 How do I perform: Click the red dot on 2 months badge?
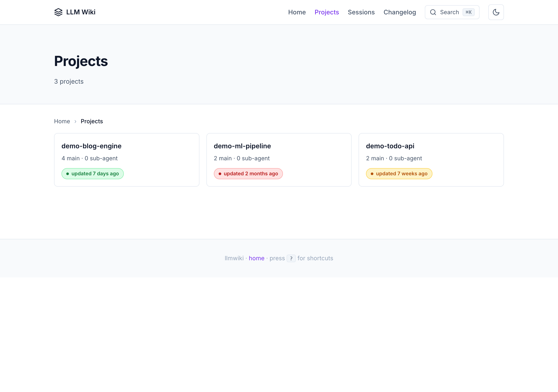(220, 174)
